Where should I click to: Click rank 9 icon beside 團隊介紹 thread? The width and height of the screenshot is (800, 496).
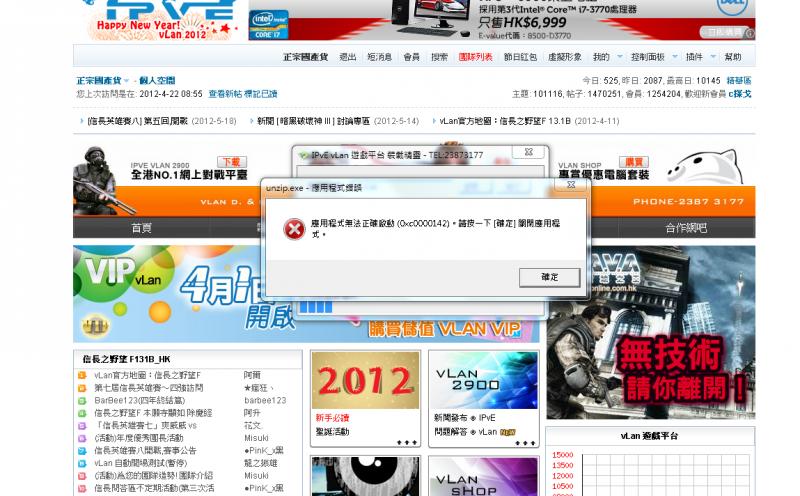(82, 476)
